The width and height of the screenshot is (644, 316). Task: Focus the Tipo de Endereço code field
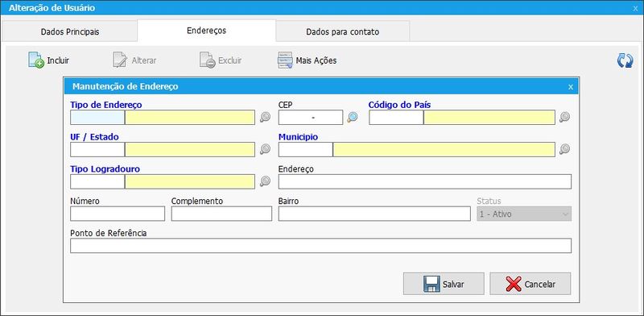(97, 117)
